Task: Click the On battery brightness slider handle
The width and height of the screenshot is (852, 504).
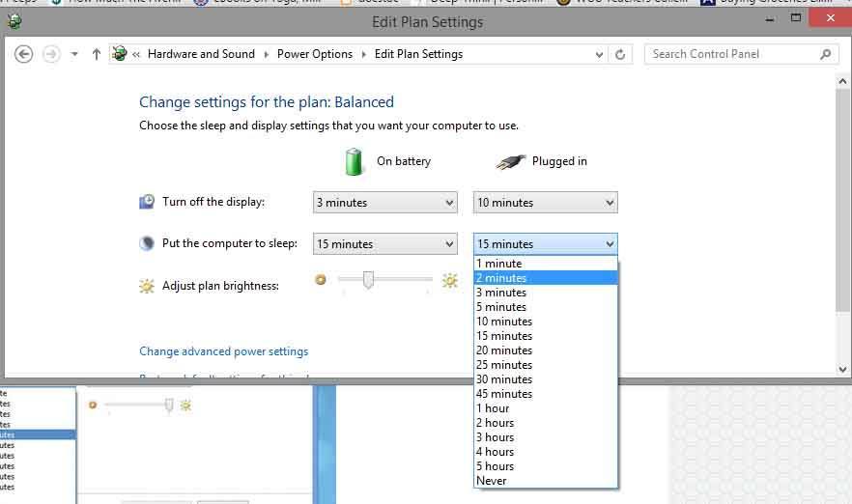Action: click(368, 280)
